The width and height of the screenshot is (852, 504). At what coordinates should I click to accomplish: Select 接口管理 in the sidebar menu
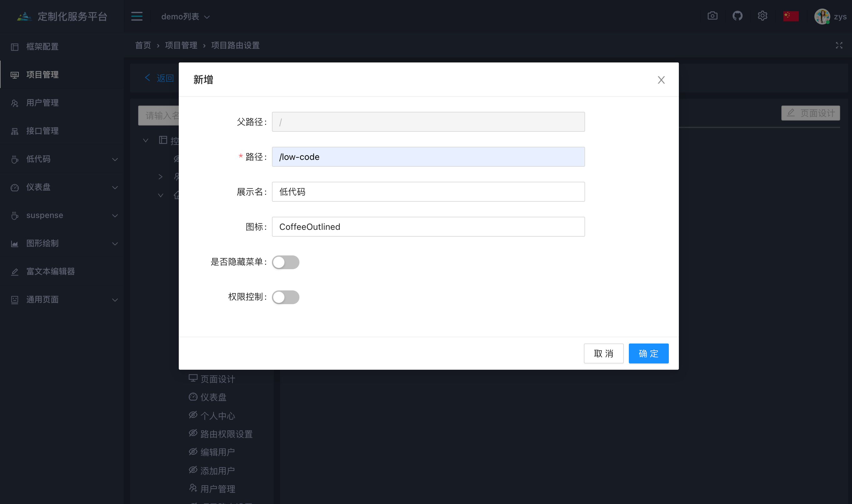[43, 131]
